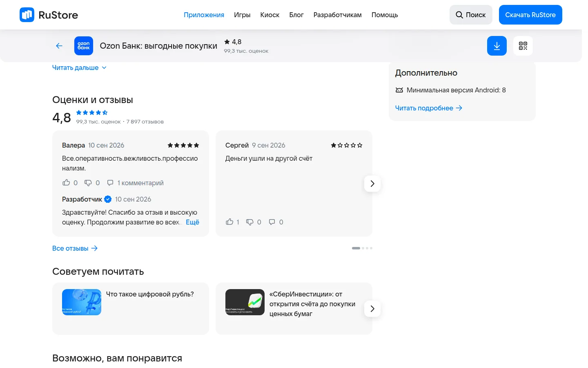Viewport: 588px width, 368px height.
Task: Dislike Валера's review with thumbs down
Action: (x=88, y=183)
